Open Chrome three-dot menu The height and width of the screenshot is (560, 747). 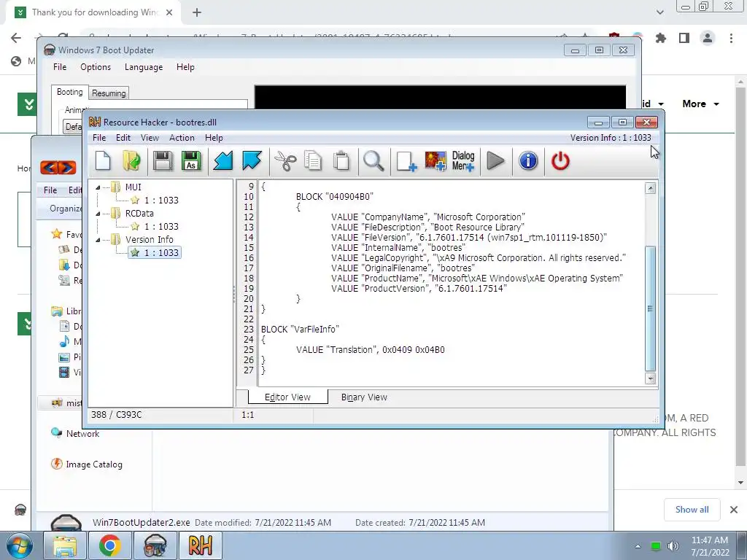tap(731, 38)
